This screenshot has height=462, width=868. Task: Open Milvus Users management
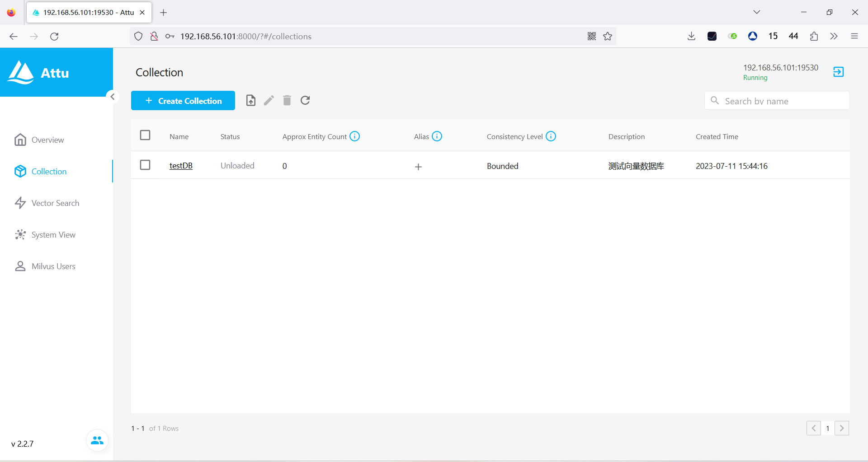pyautogui.click(x=45, y=266)
